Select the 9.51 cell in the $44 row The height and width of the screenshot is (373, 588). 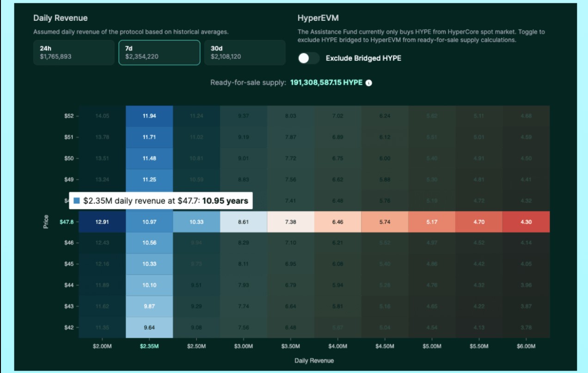tap(196, 286)
